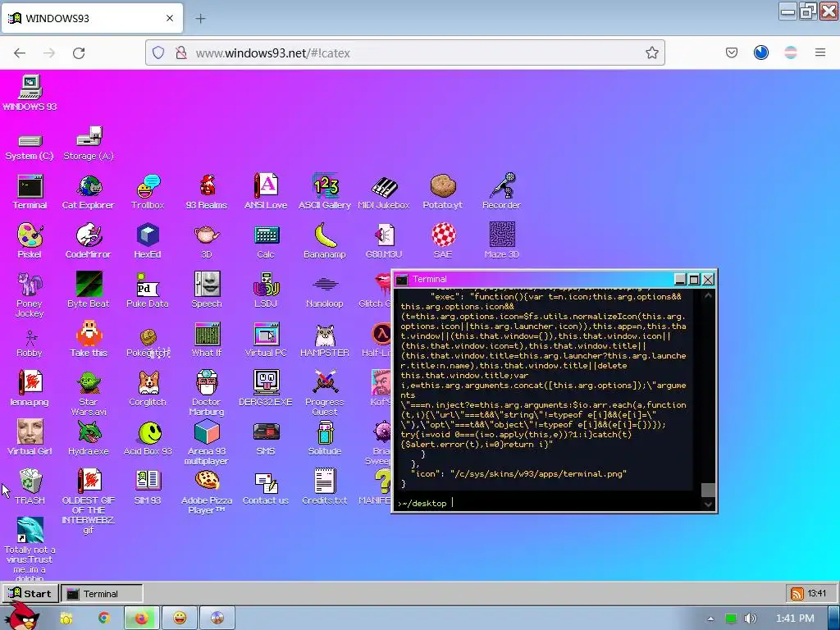Click the Terminal command prompt line
This screenshot has height=630, width=840.
[x=546, y=503]
